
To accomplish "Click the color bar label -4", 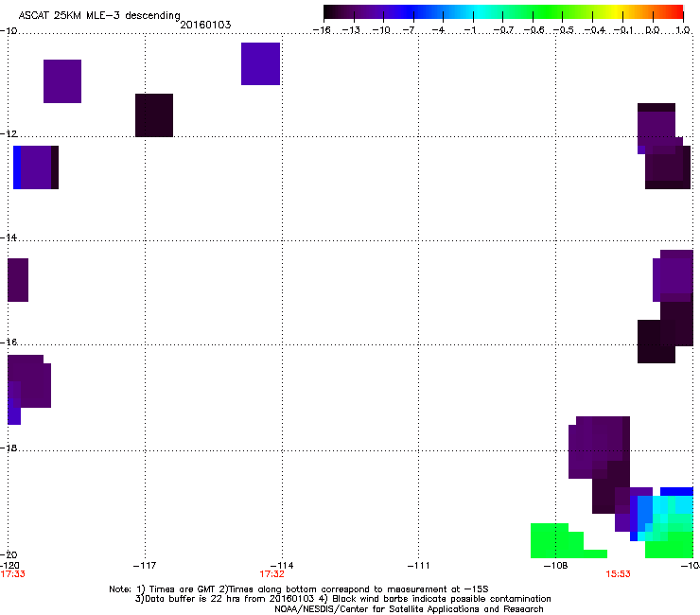I will [440, 30].
